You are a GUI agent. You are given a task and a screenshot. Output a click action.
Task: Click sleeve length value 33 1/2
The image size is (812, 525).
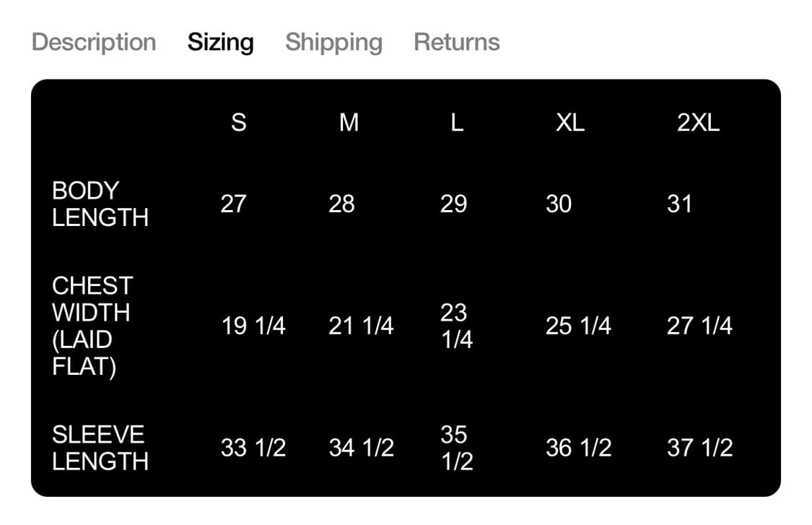point(253,448)
